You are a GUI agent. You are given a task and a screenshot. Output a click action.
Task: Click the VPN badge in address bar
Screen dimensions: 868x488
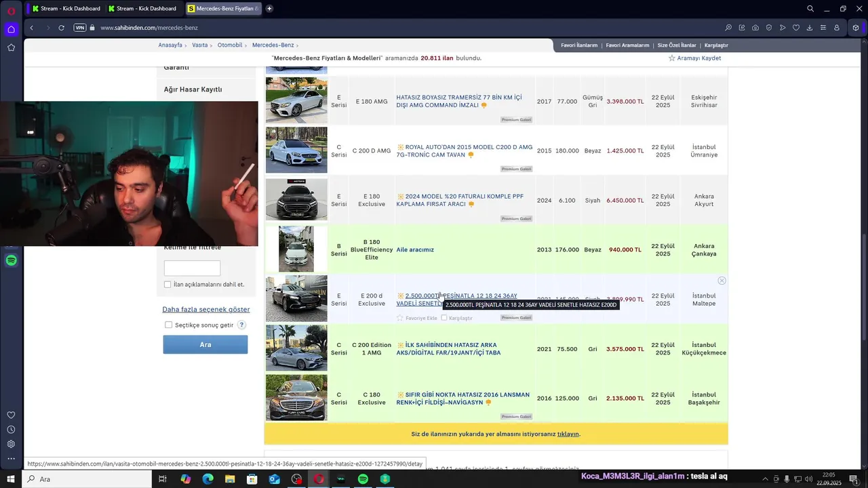coord(79,28)
